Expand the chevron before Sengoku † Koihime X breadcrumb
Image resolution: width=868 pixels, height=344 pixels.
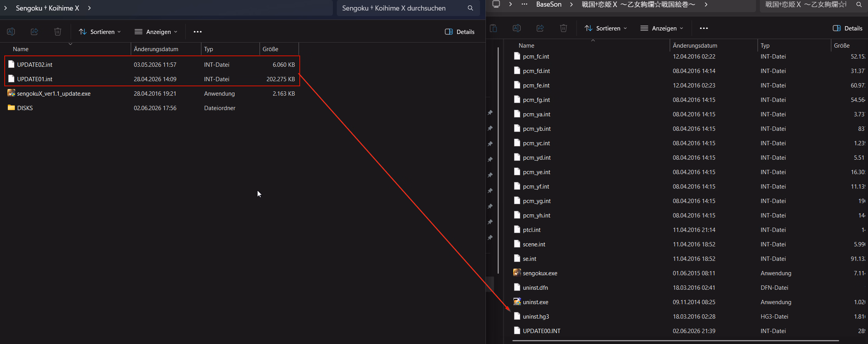click(5, 8)
